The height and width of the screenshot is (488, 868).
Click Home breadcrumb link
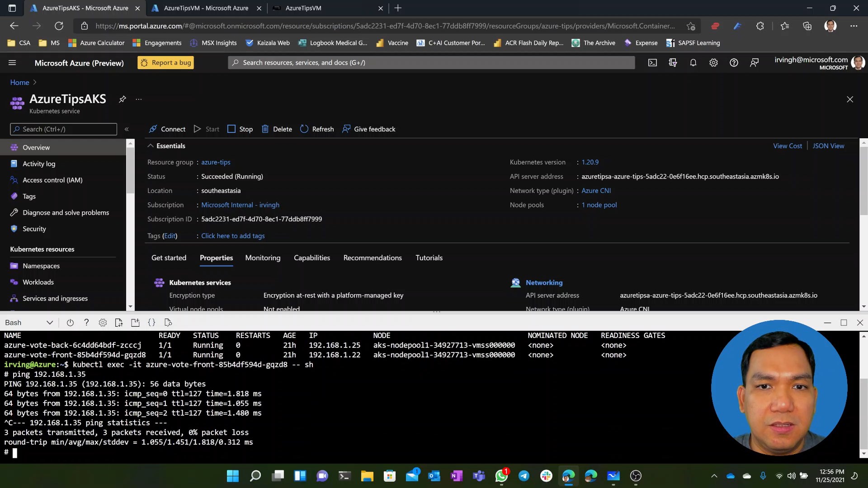coord(19,83)
